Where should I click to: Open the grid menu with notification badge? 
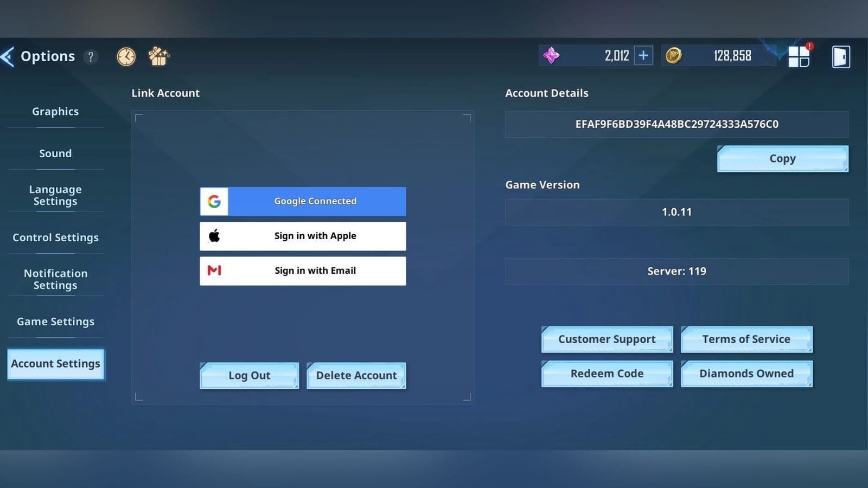[x=799, y=56]
